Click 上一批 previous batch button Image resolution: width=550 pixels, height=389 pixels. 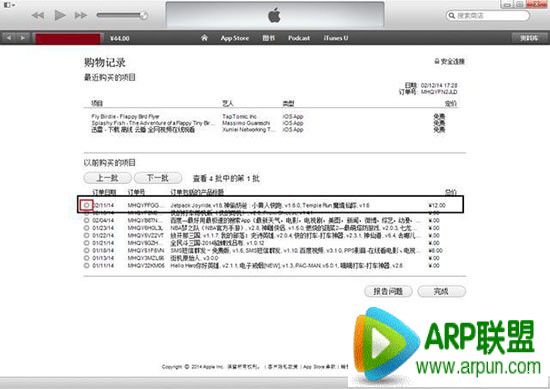point(108,178)
